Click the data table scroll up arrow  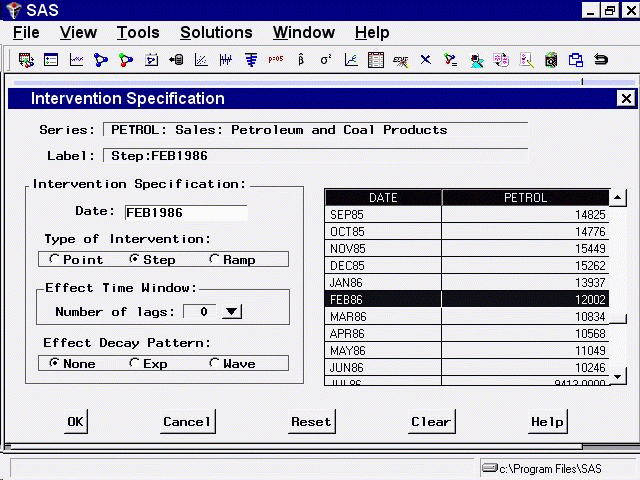pos(618,198)
